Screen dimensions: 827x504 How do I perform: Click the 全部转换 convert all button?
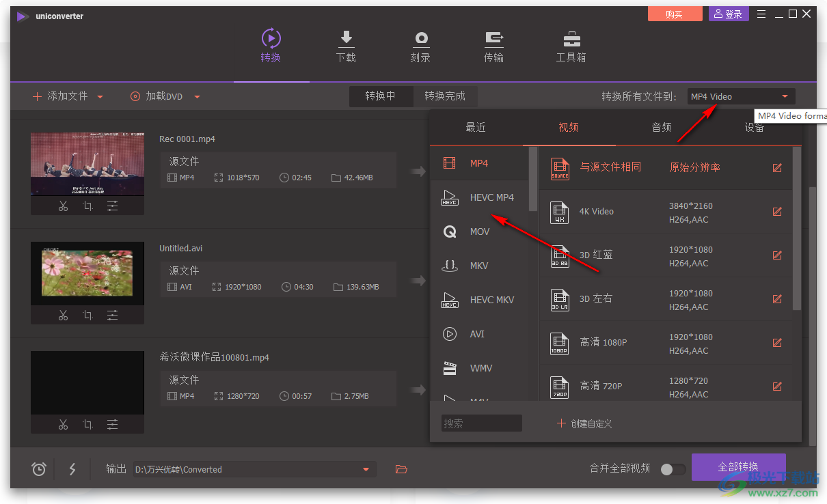point(738,467)
